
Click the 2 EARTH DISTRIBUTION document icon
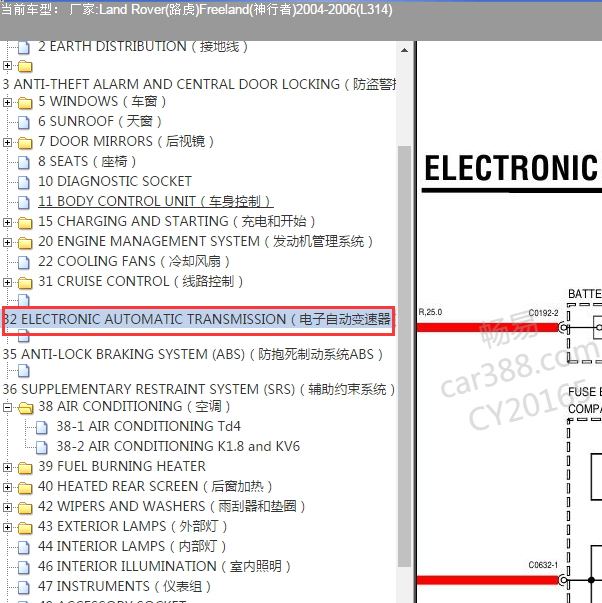pos(24,47)
